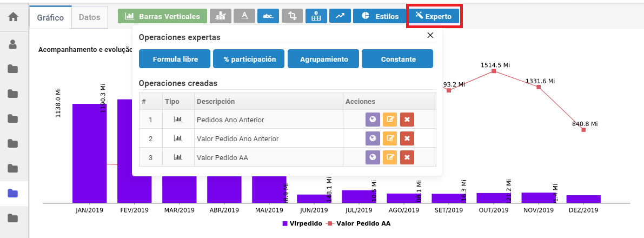Click the trend line toolbar icon
The height and width of the screenshot is (238, 644).
(340, 16)
